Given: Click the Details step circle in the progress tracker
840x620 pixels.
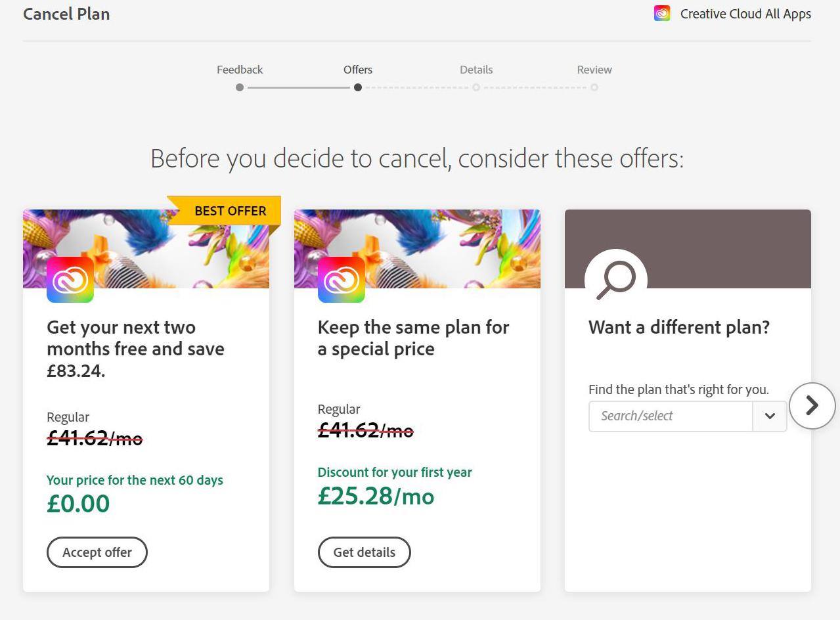Looking at the screenshot, I should [476, 87].
